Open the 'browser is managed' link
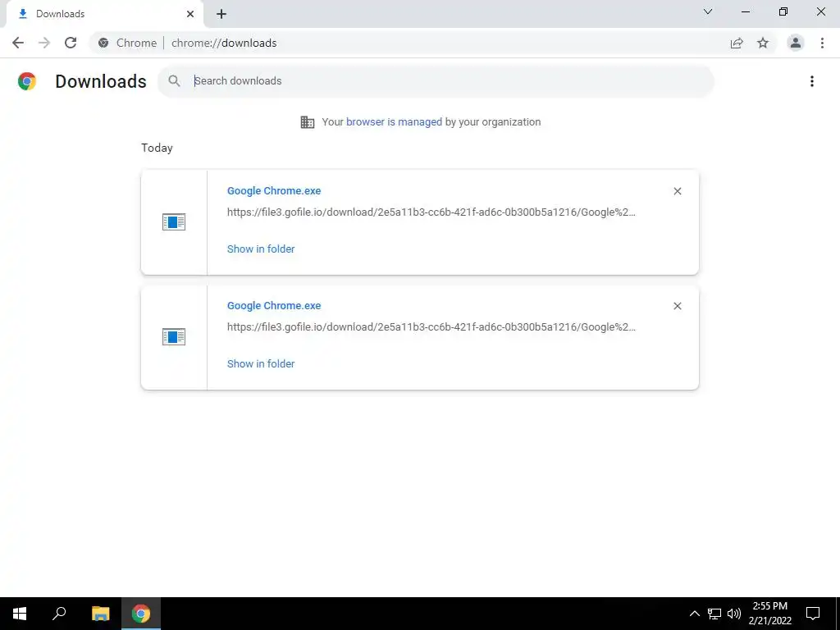The width and height of the screenshot is (840, 630). 394,121
